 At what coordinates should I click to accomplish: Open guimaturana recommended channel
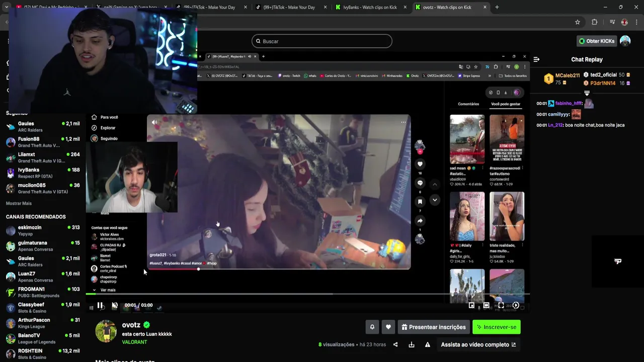[x=43, y=246]
